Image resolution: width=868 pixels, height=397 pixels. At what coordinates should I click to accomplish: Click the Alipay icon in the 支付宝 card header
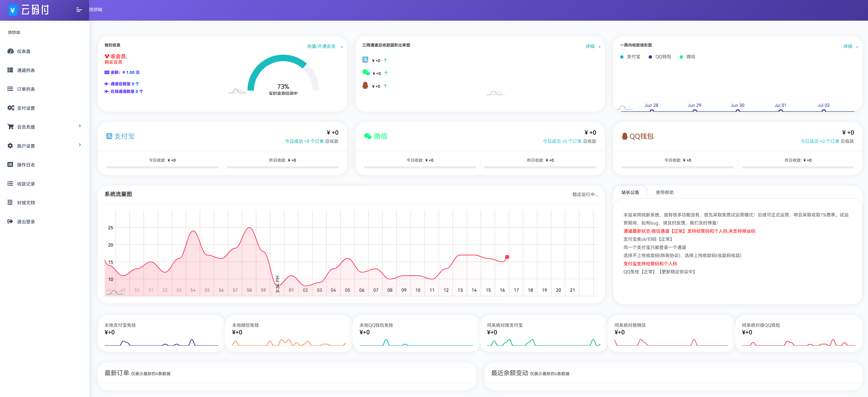click(x=109, y=136)
